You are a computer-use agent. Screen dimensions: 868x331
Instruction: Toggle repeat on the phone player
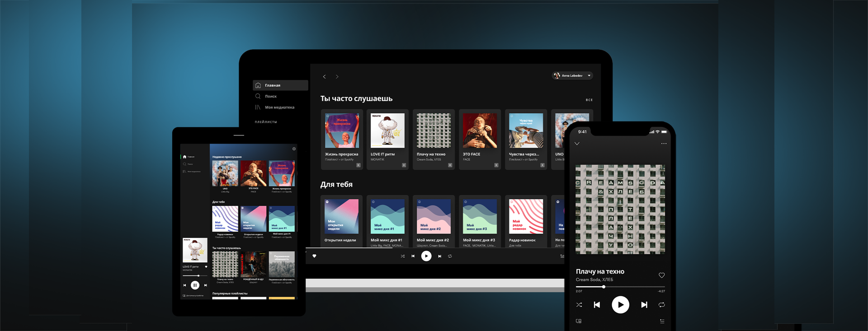(661, 305)
